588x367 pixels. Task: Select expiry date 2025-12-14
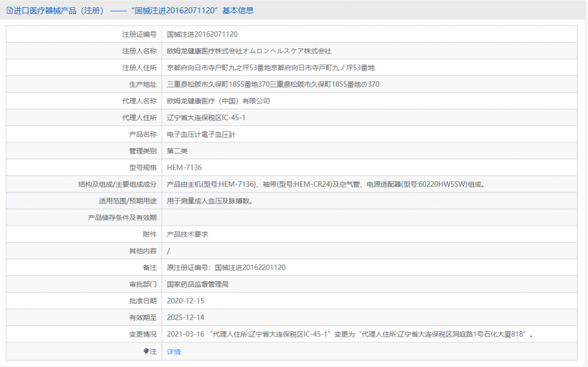[x=186, y=318]
